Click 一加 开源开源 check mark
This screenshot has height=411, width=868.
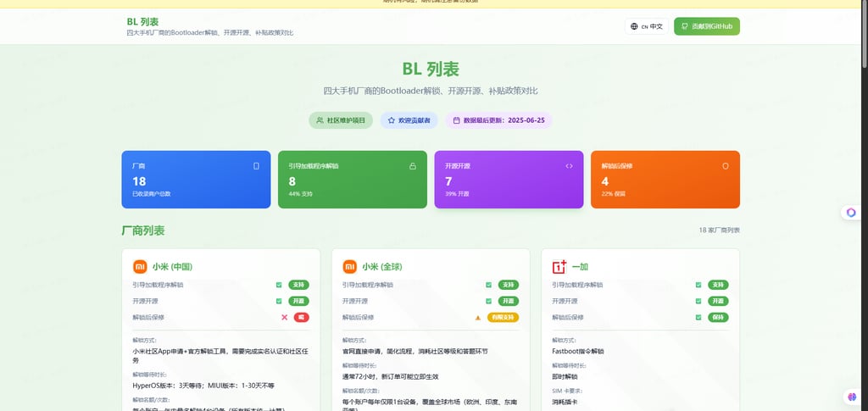point(698,301)
